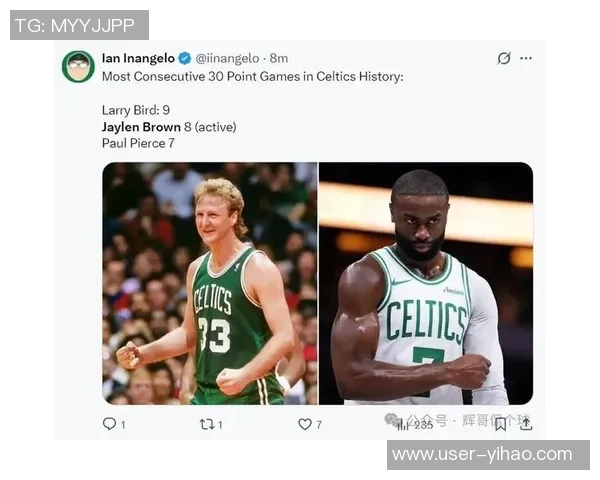
Task: Click the tweet's headline about consecutive 30 point games
Action: point(252,76)
